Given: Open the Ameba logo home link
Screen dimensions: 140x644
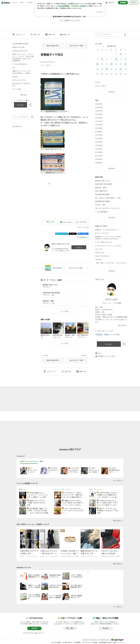Looking at the screenshot, I should click(x=5, y=3).
